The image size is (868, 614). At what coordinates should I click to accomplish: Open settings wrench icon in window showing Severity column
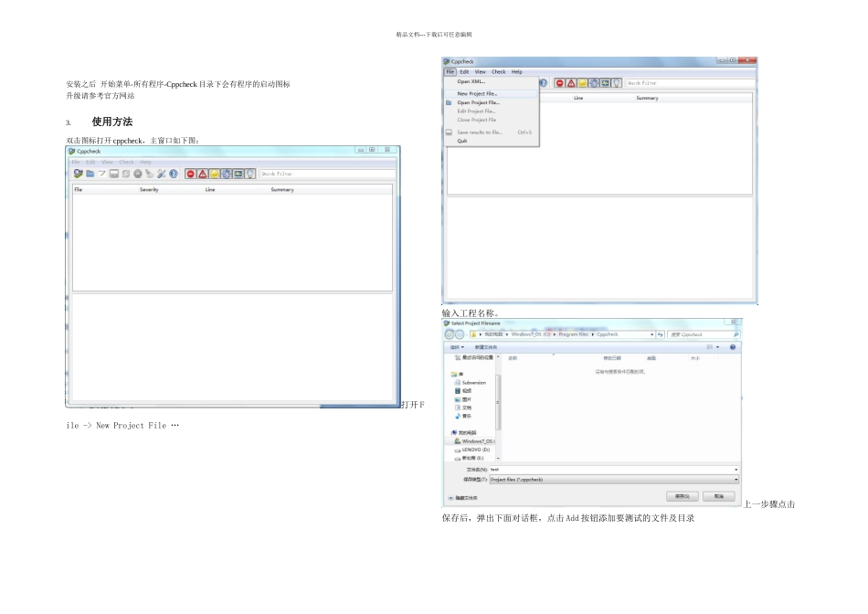coord(162,174)
